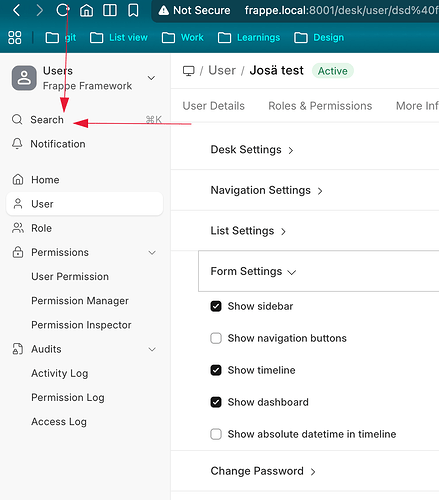Expand the Desk Settings section

[x=252, y=150]
